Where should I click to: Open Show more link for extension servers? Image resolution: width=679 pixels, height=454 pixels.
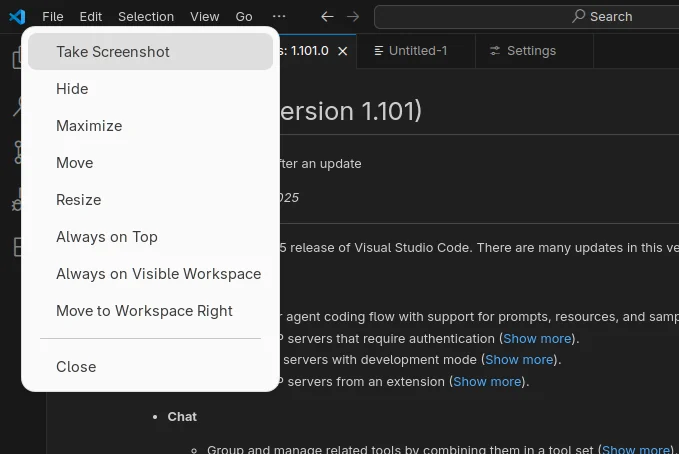(487, 382)
